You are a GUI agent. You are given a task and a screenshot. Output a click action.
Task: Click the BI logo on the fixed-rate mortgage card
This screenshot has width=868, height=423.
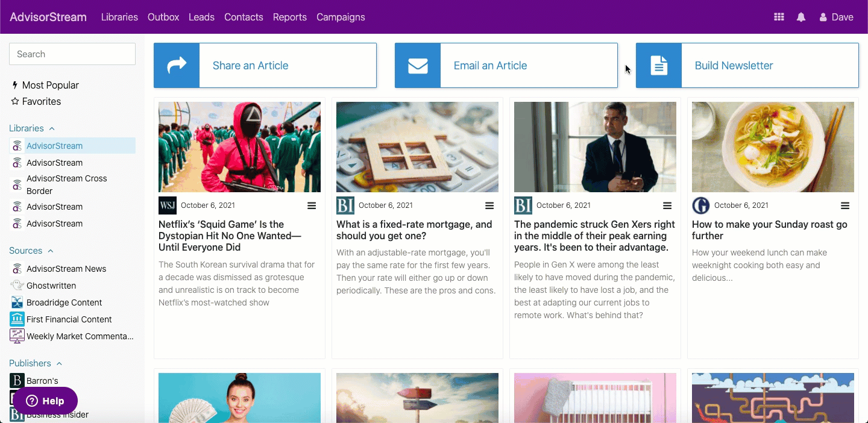click(345, 205)
